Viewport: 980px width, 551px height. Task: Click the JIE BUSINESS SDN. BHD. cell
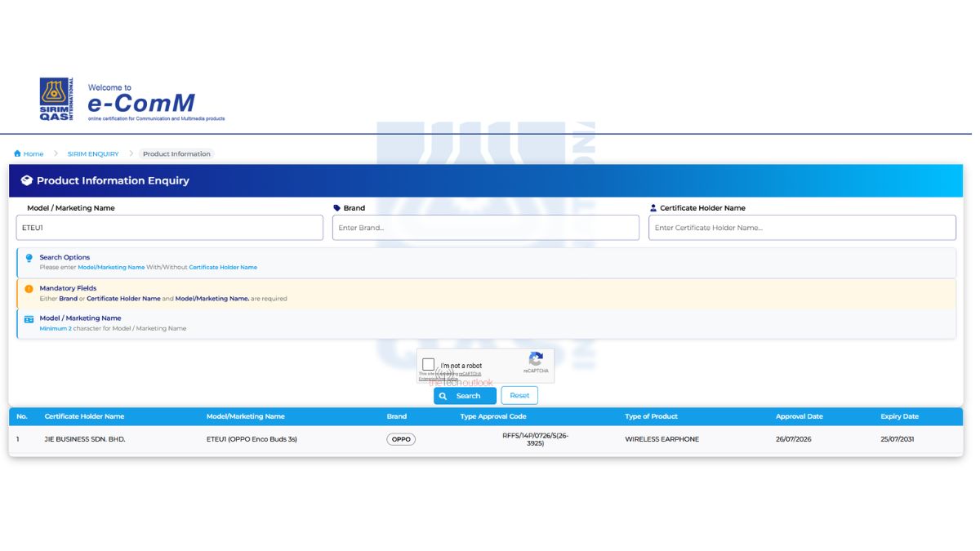(x=85, y=439)
